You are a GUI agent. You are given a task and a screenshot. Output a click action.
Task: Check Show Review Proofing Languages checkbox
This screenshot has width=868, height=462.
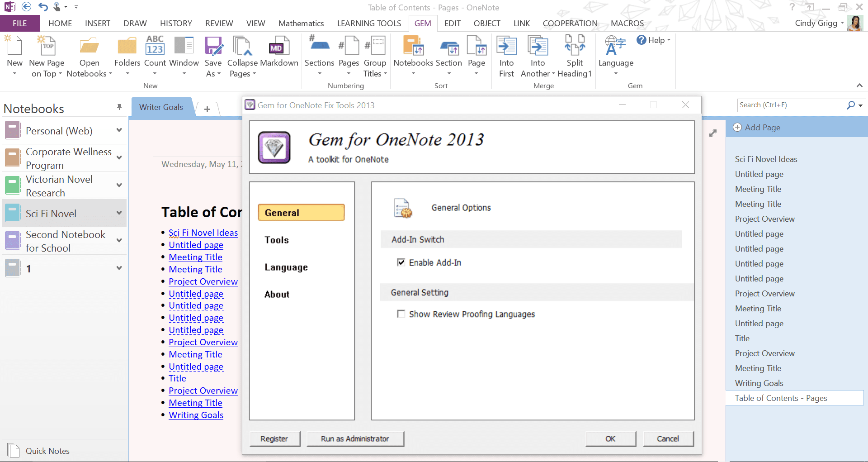point(401,314)
